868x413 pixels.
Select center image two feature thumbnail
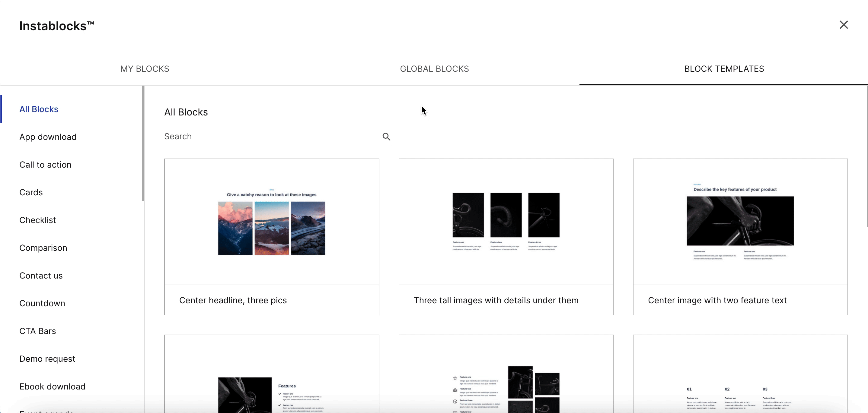(x=740, y=222)
